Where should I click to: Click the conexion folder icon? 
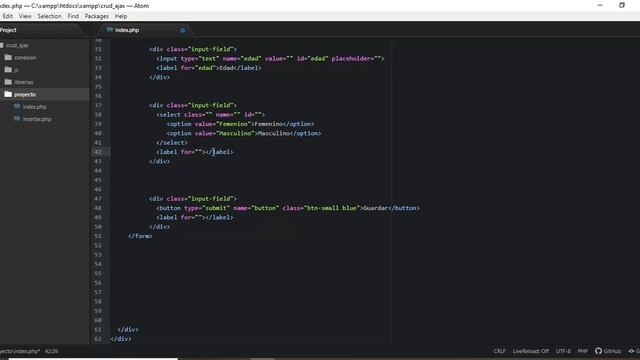pos(8,57)
